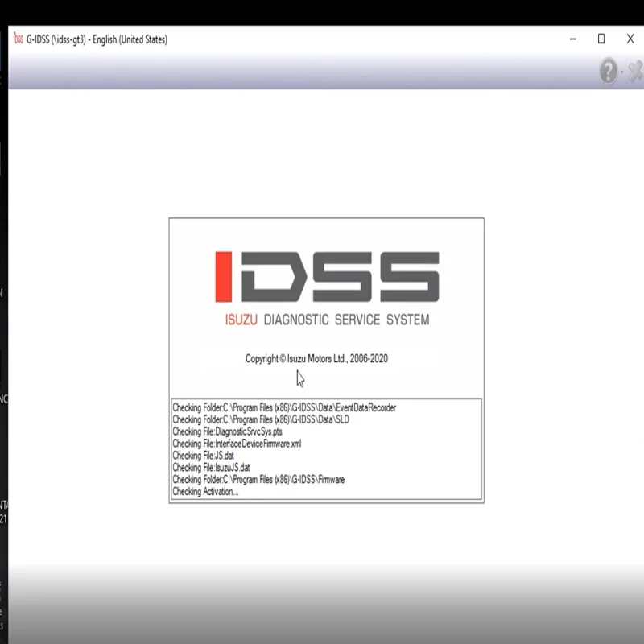This screenshot has width=644, height=644.
Task: Select 'Checking File:IsuzuJS.dat' log line
Action: (211, 468)
